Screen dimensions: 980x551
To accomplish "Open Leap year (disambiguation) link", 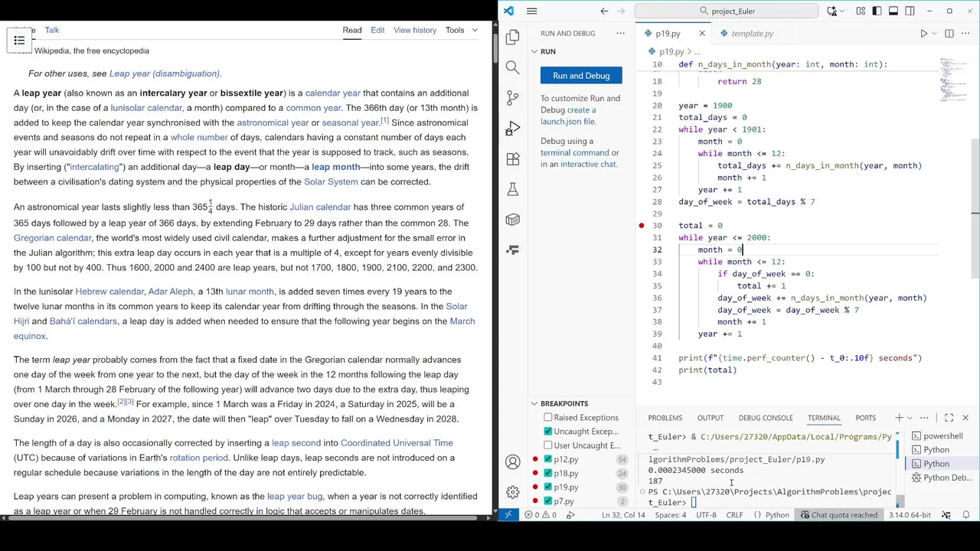I will tap(165, 73).
